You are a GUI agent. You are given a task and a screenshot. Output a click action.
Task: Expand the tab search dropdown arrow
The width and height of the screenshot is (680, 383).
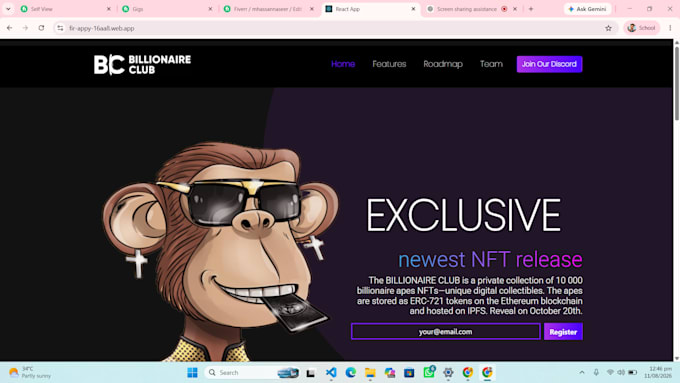[8, 9]
